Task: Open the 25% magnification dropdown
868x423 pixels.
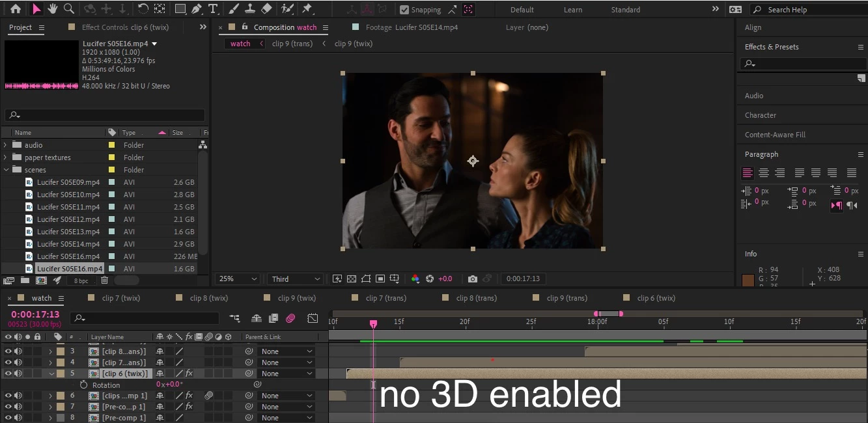Action: (238, 279)
